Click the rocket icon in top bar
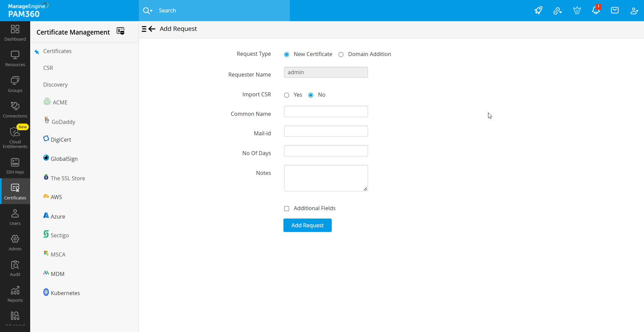Image resolution: width=644 pixels, height=332 pixels. [538, 10]
